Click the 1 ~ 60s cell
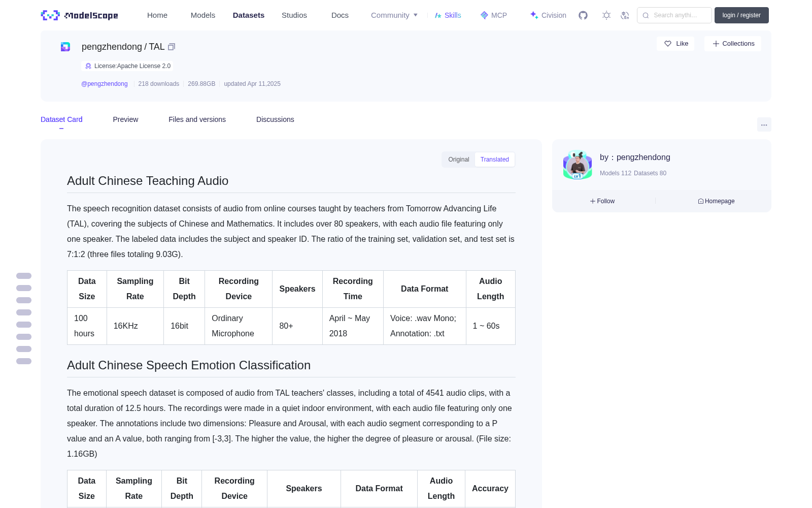Screen dimensions: 812x508 point(491,326)
